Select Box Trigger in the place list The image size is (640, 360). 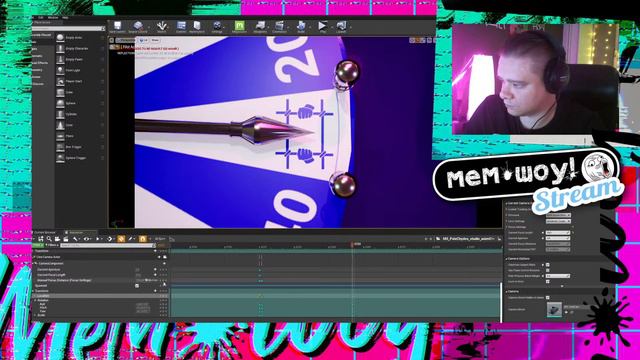click(x=80, y=147)
